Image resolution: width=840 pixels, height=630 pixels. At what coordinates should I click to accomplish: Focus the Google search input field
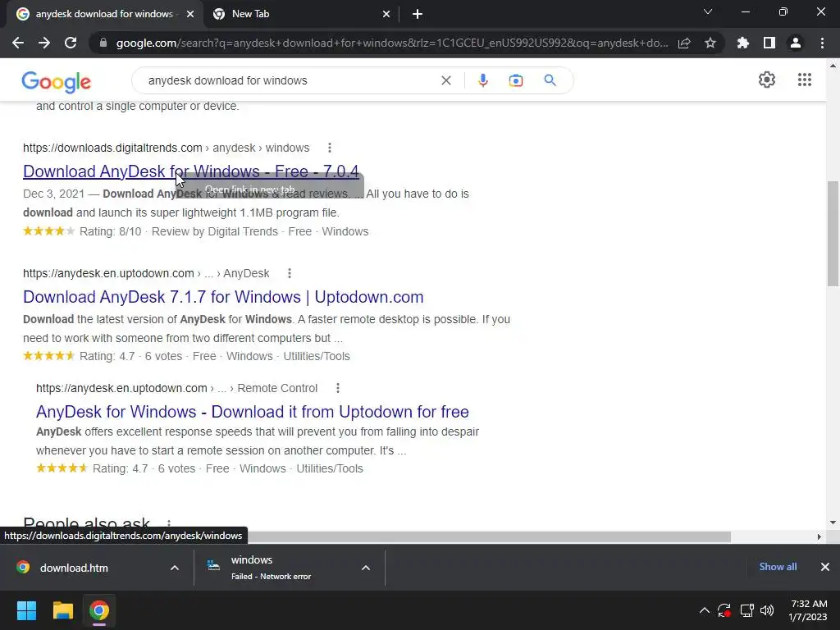[290, 80]
